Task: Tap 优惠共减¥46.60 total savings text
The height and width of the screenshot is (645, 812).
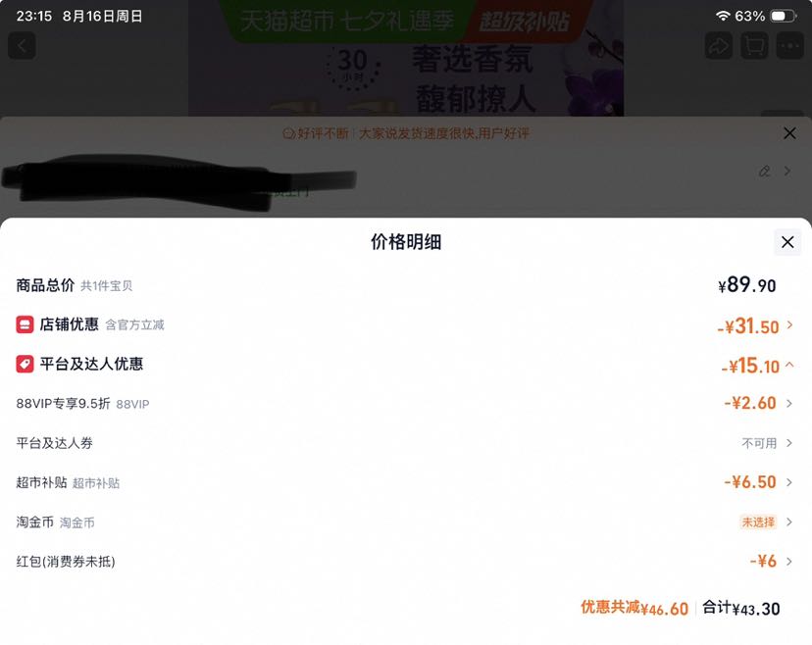Action: 634,609
